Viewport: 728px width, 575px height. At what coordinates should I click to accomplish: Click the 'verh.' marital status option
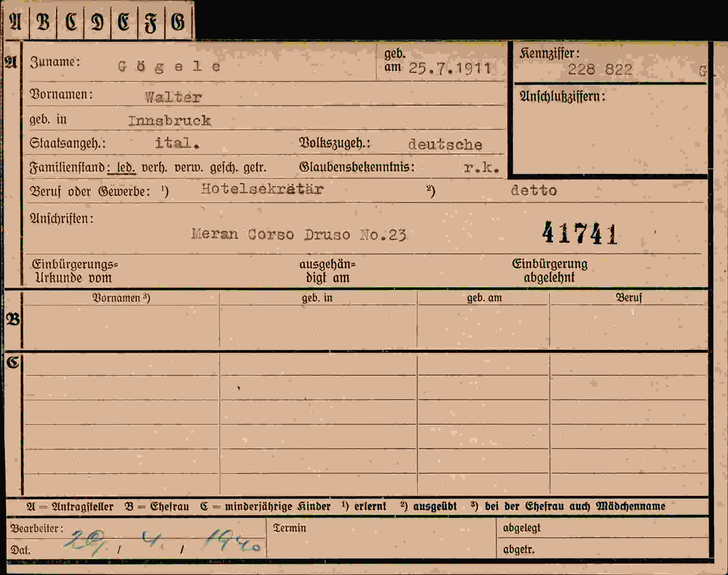point(154,167)
